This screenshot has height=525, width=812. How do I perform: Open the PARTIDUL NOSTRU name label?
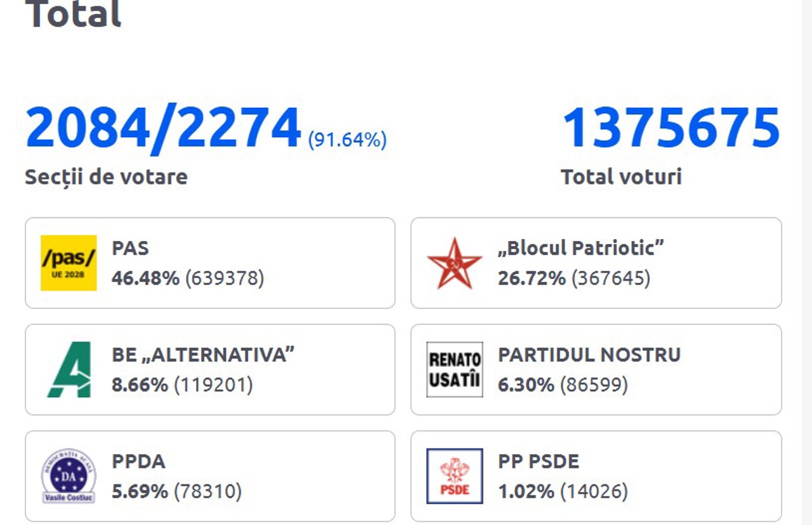tap(589, 354)
